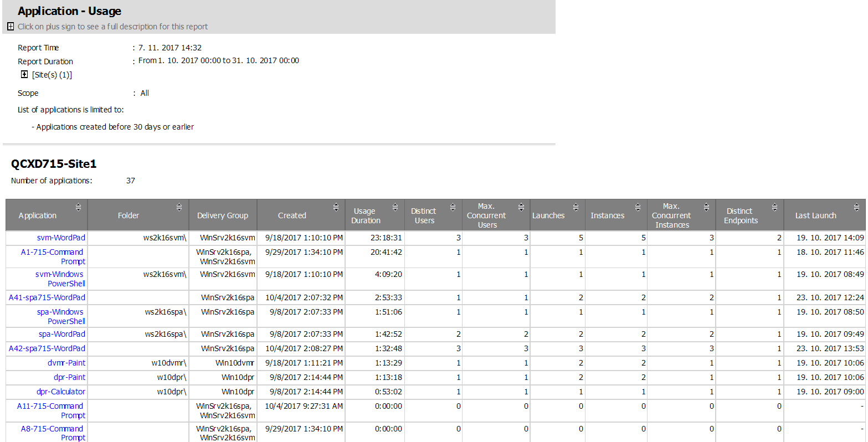
Task: Select the Application - Usage report title
Action: pos(69,11)
